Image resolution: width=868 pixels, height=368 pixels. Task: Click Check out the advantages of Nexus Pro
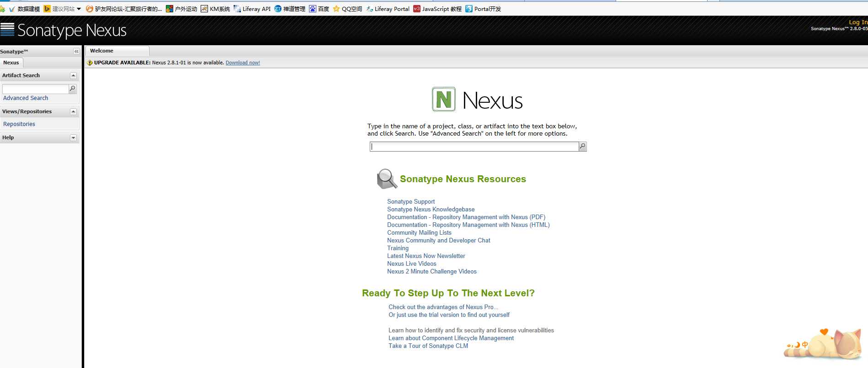coord(443,307)
